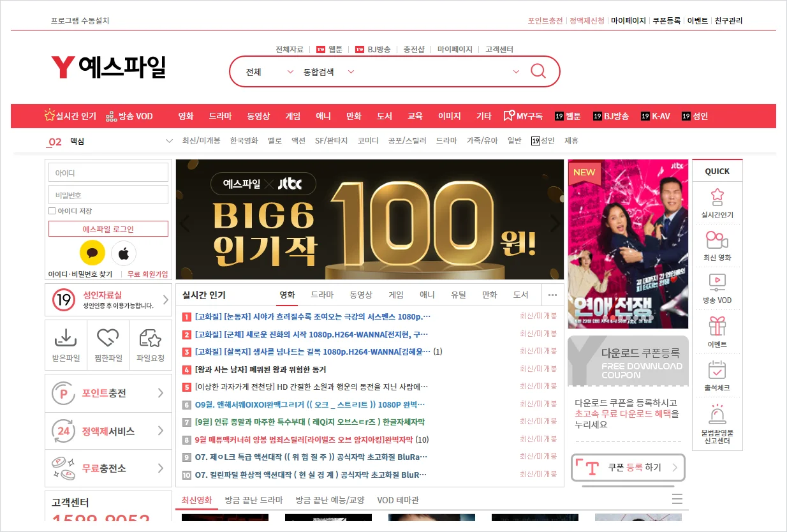Viewport: 787px width, 532px height.
Task: Switch to 방금 끝난 드라마 tab
Action: 253,500
